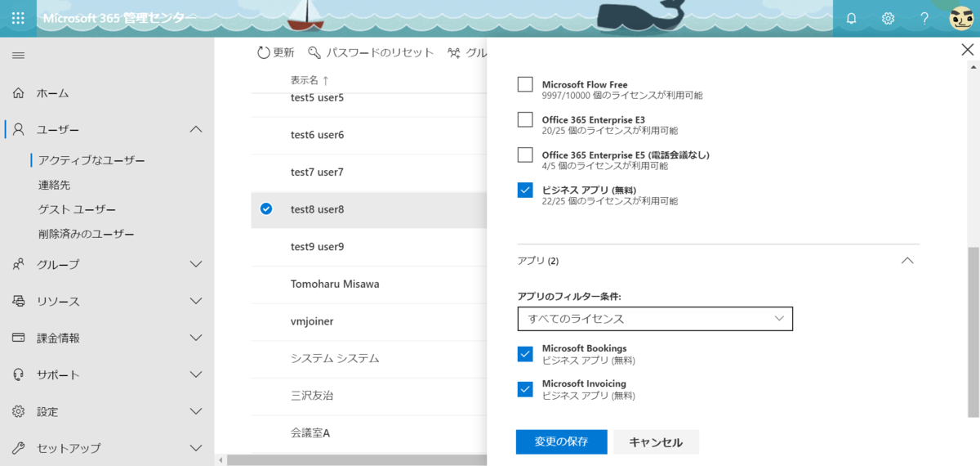Click Microsoft 365 管理センター title
Viewport: 980px width, 466px height.
click(x=119, y=18)
